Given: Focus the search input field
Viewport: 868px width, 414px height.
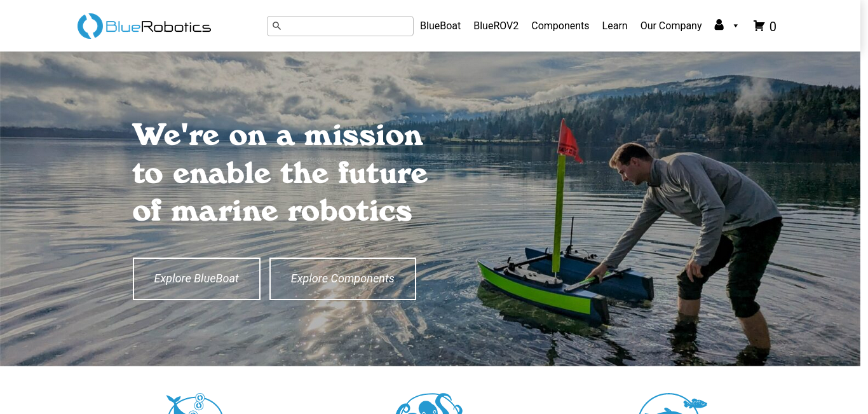Looking at the screenshot, I should [340, 26].
